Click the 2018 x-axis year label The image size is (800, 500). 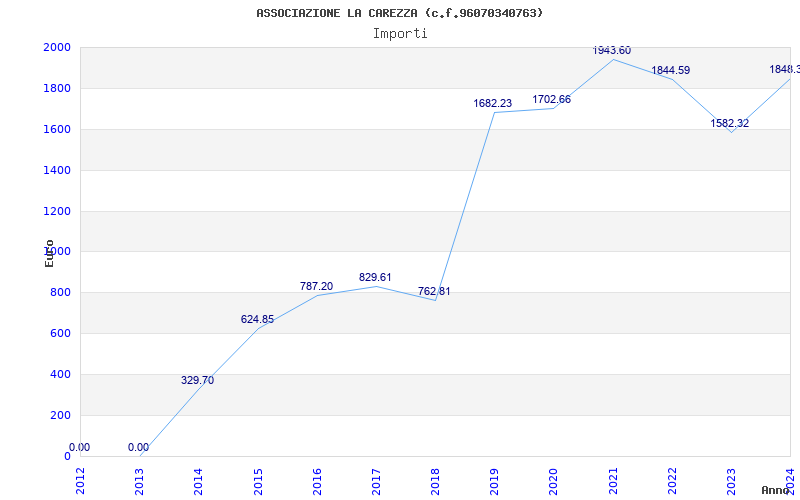point(435,481)
